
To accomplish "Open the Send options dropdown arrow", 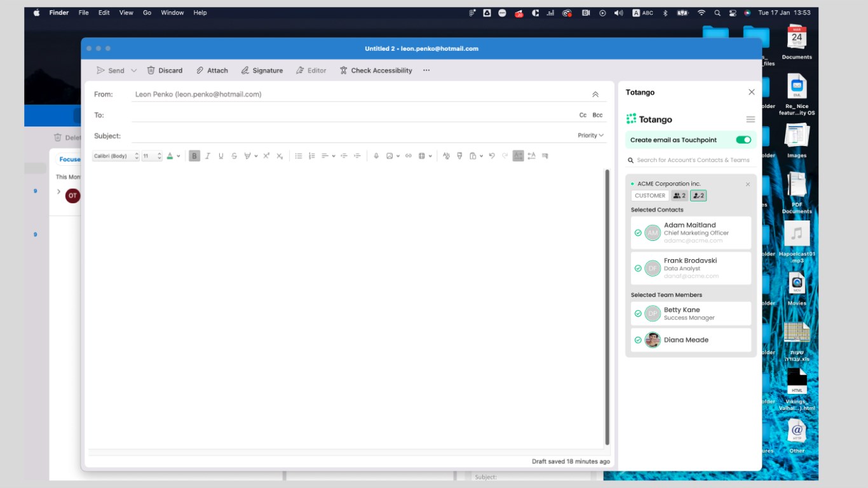I will (x=133, y=71).
